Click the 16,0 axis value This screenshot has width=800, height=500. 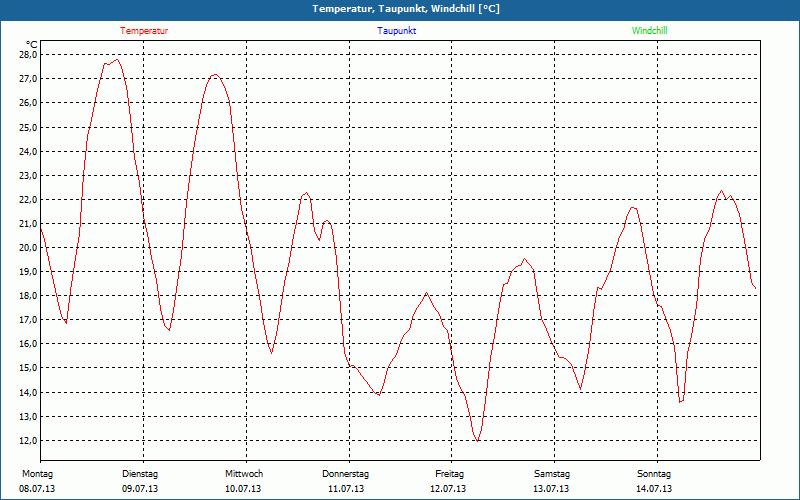coord(28,344)
